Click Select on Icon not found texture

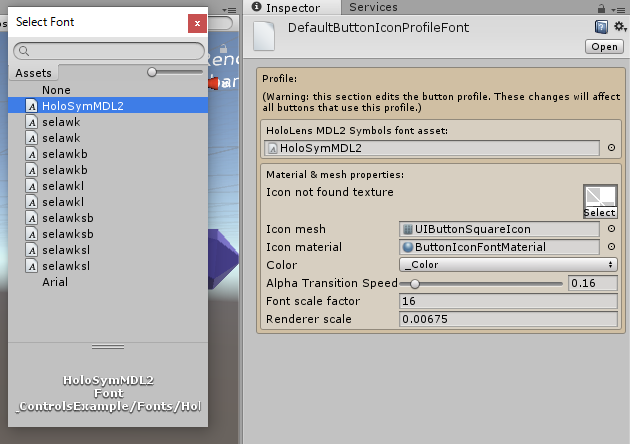pos(599,212)
